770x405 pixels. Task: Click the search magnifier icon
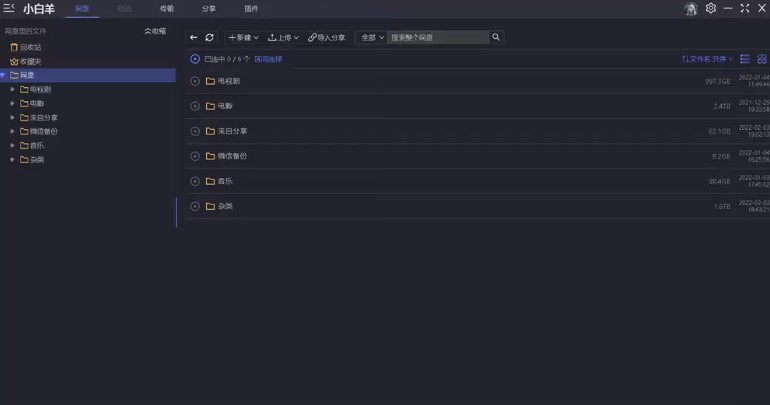tap(496, 37)
